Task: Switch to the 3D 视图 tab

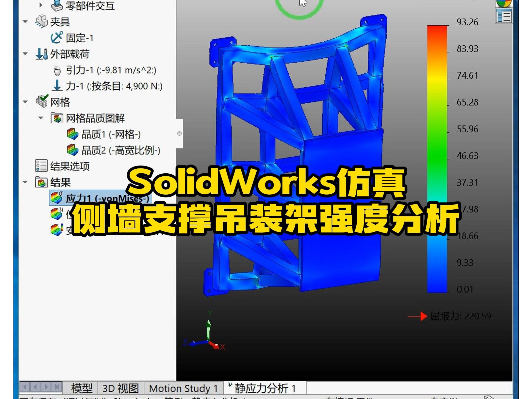Action: [x=121, y=388]
